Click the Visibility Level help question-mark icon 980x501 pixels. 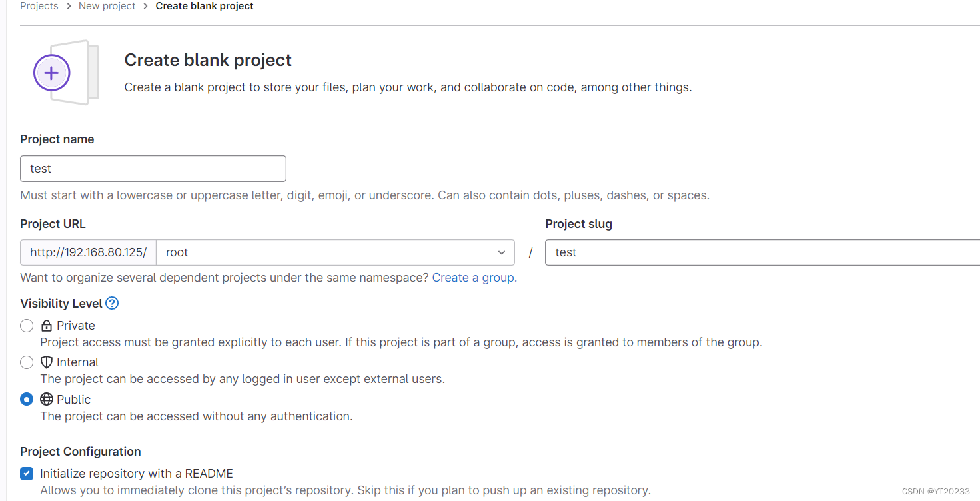tap(112, 303)
